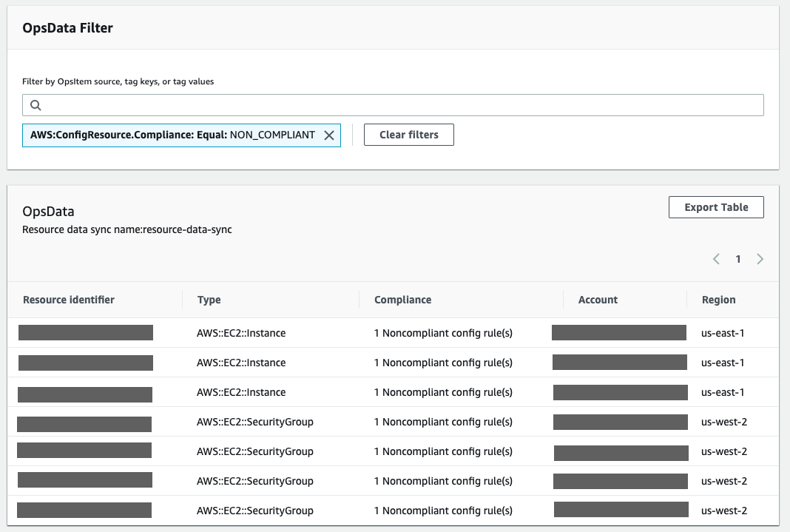Sort the table by Type column
The height and width of the screenshot is (532, 790).
pos(209,300)
